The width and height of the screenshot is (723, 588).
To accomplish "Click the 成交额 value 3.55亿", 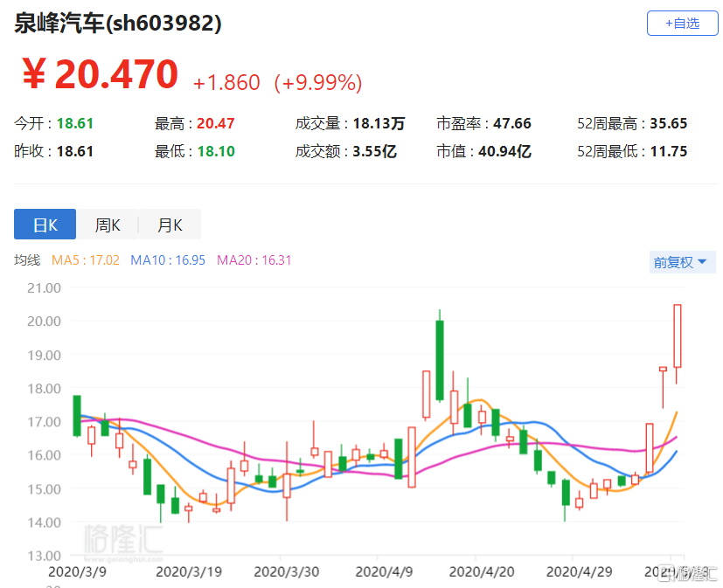I will tap(375, 151).
